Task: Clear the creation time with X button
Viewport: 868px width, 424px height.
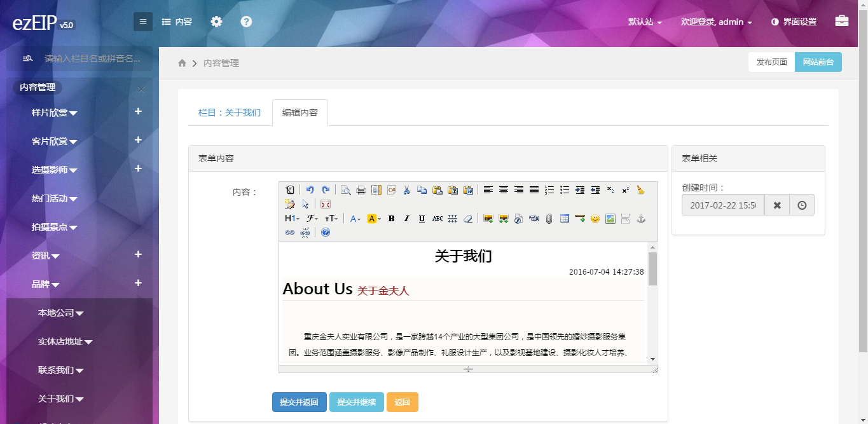Action: point(776,205)
